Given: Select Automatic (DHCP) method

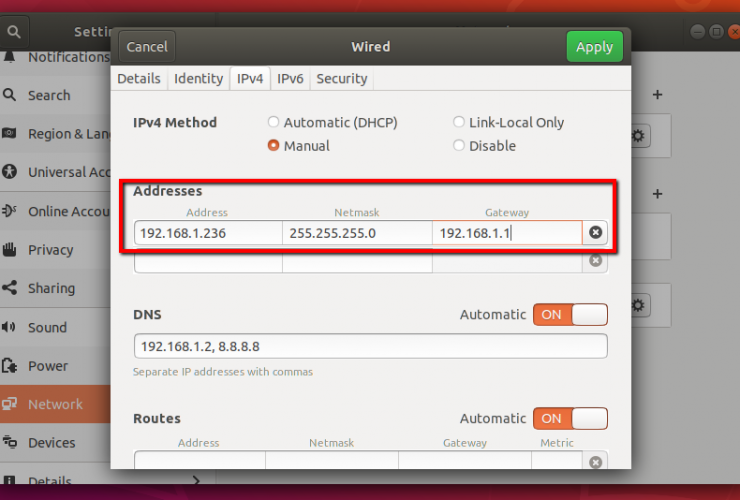Looking at the screenshot, I should point(273,123).
